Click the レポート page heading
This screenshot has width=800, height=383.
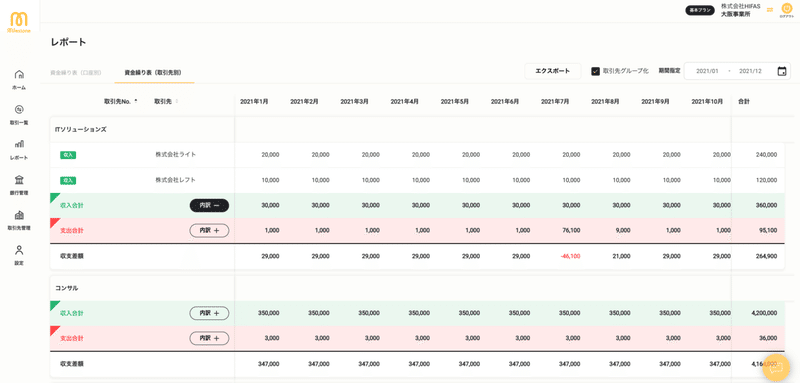(68, 42)
